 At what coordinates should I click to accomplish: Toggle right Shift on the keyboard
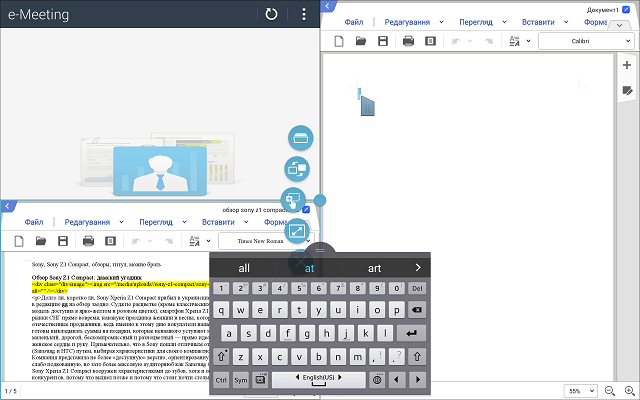pyautogui.click(x=417, y=357)
